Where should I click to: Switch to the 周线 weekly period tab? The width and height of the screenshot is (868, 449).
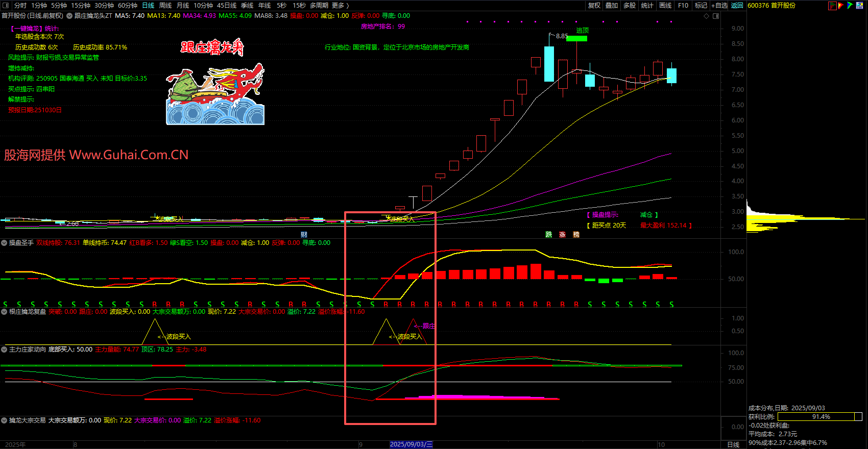click(165, 6)
